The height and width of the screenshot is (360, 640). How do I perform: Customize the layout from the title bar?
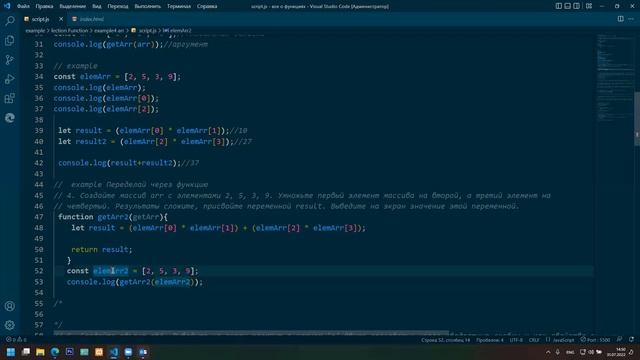589,6
